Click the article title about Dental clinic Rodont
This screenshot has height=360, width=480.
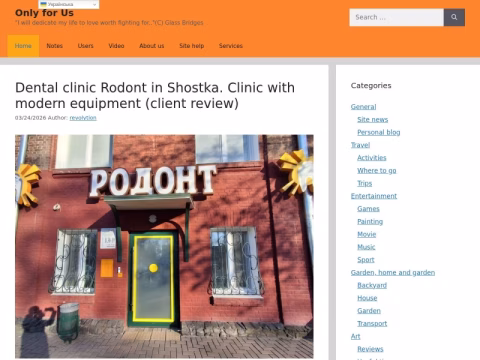155,95
